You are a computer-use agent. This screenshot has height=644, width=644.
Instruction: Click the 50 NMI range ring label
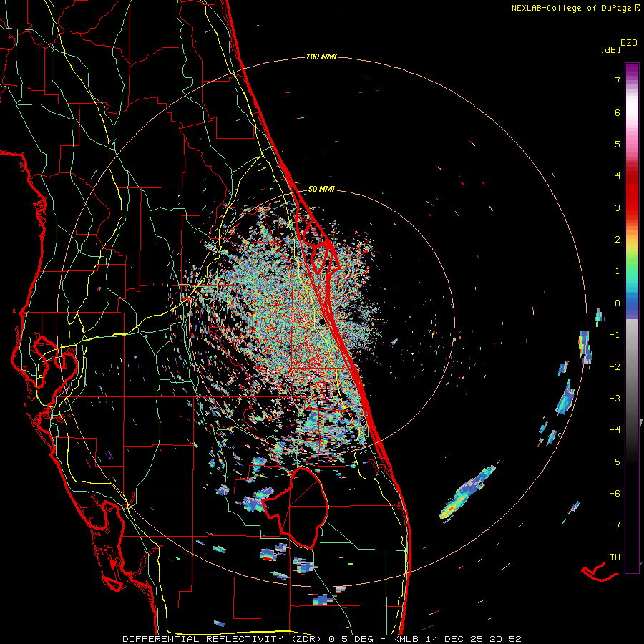(x=321, y=189)
